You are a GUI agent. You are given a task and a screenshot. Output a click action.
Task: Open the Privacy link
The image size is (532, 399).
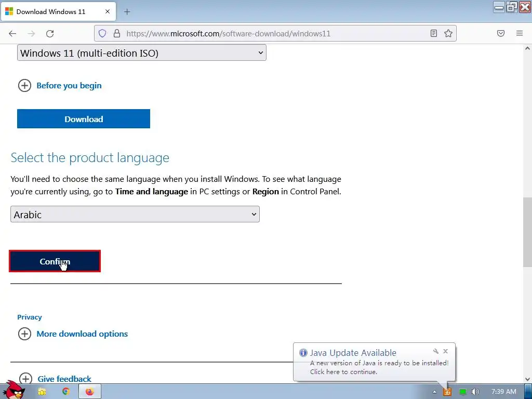click(x=30, y=317)
